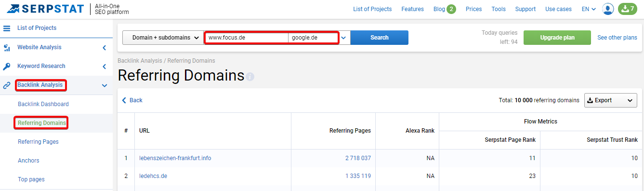Viewport: 644px width, 191px height.
Task: Click the Upgrade plan button
Action: [x=557, y=38]
